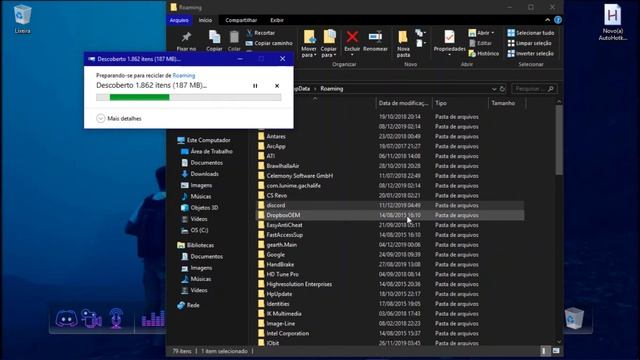
Task: Switch to the Compartilhar ribbon tab
Action: [241, 20]
